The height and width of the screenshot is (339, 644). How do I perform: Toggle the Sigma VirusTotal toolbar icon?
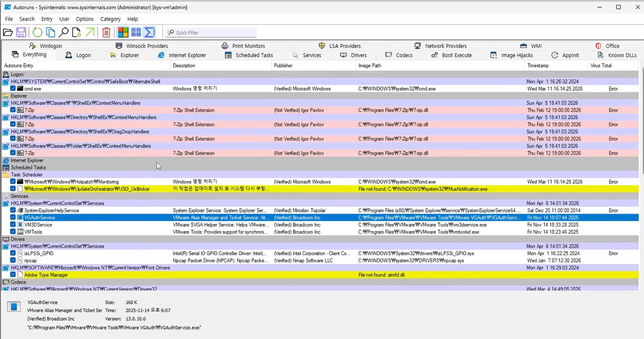tap(150, 32)
